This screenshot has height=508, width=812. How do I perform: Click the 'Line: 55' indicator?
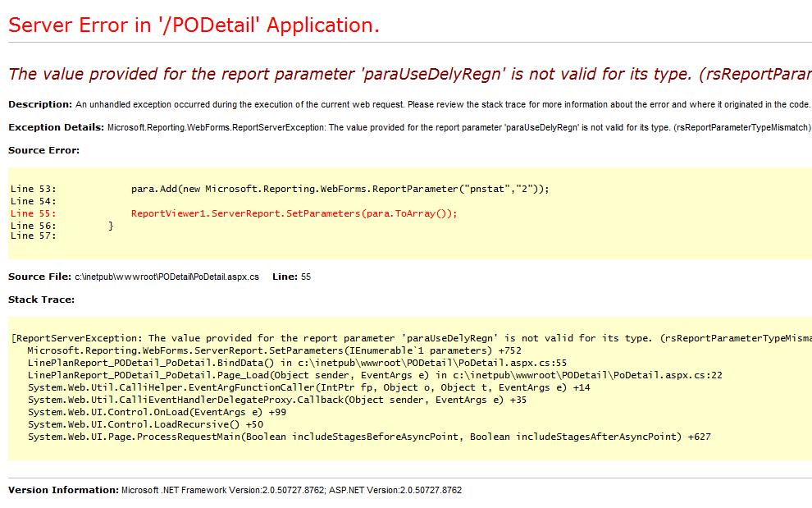(291, 277)
